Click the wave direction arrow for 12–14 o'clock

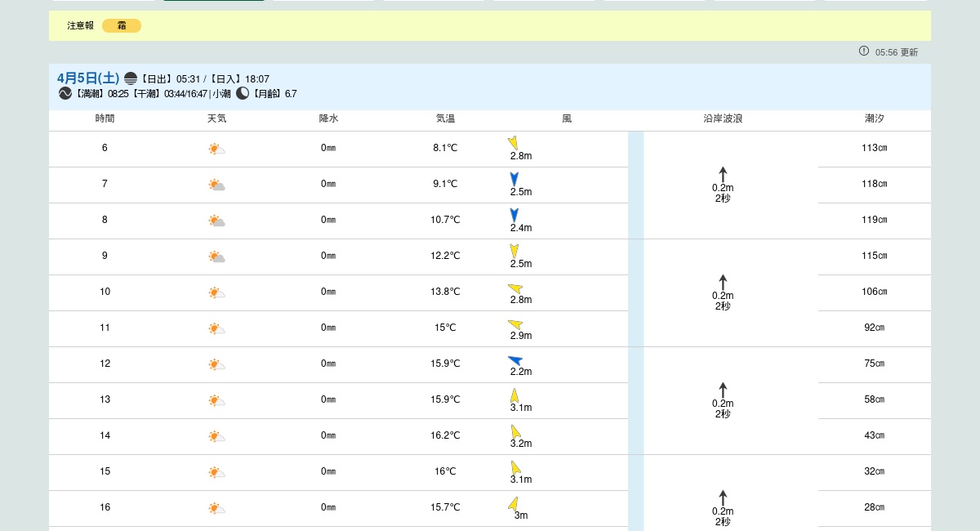click(723, 390)
